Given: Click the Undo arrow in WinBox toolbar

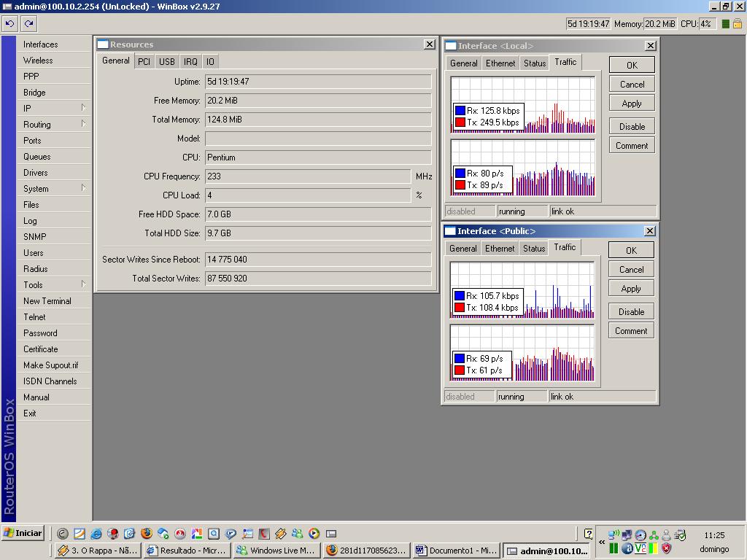Looking at the screenshot, I should 9,23.
